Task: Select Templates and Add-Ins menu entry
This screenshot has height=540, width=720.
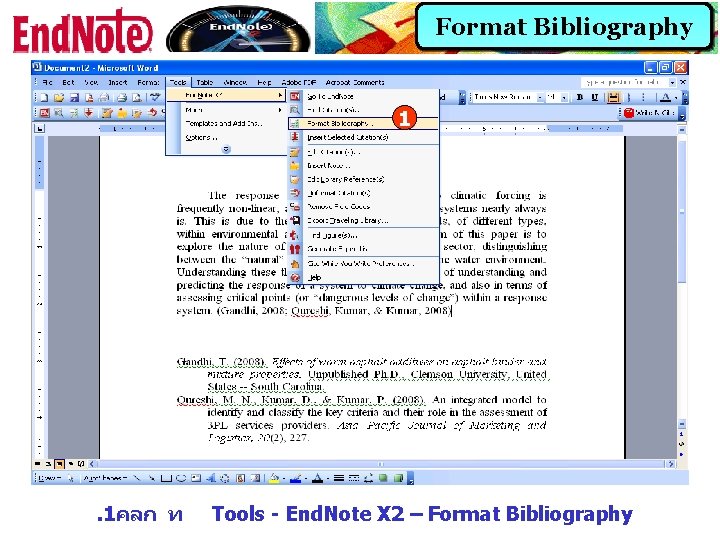Action: click(225, 124)
